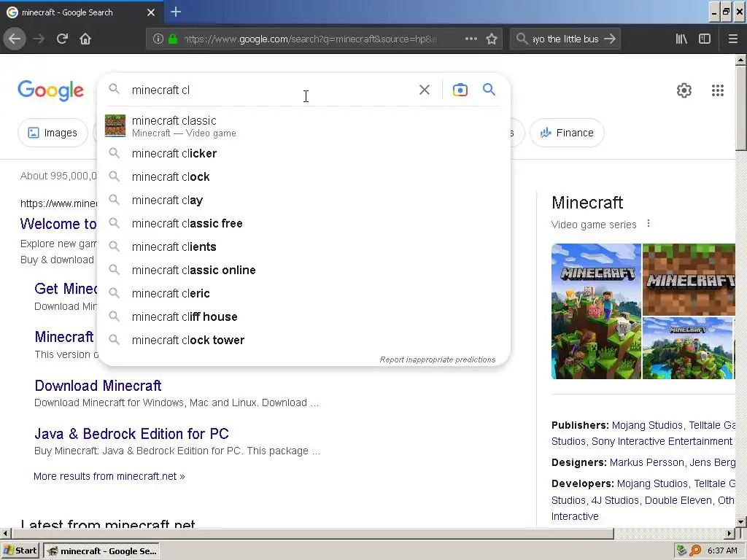Screen dimensions: 747x560
Task: Open the Download Minecraft result link
Action: pos(98,385)
